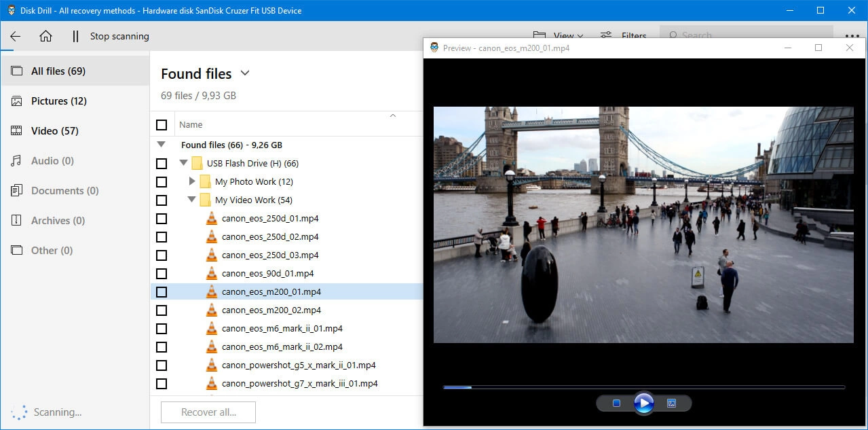Switch to the Video (57) category

(x=54, y=131)
